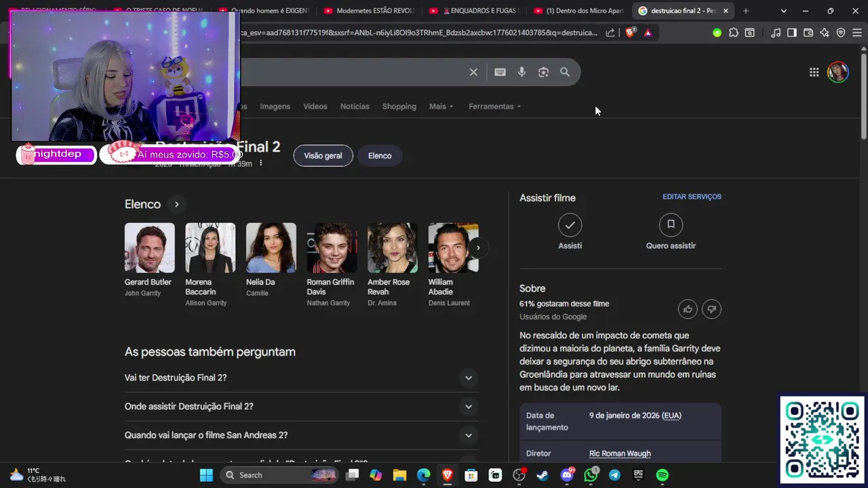Open the tab search dropdown arrow

click(784, 11)
